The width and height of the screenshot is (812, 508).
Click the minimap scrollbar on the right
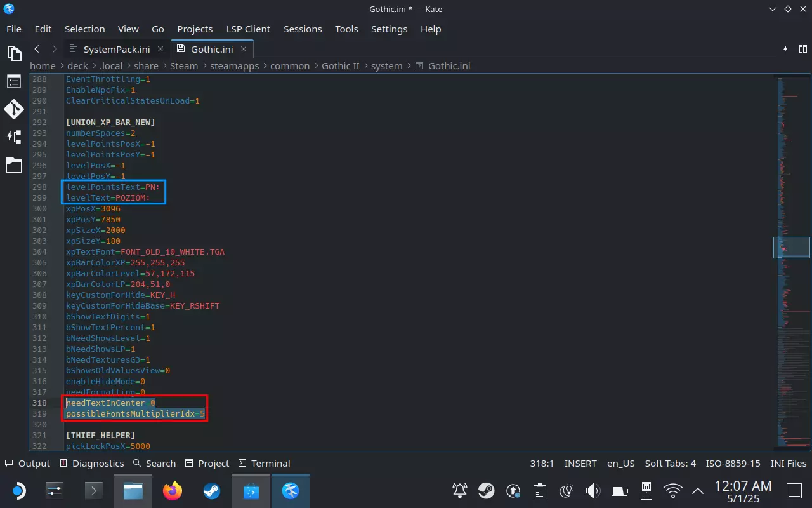(791, 247)
